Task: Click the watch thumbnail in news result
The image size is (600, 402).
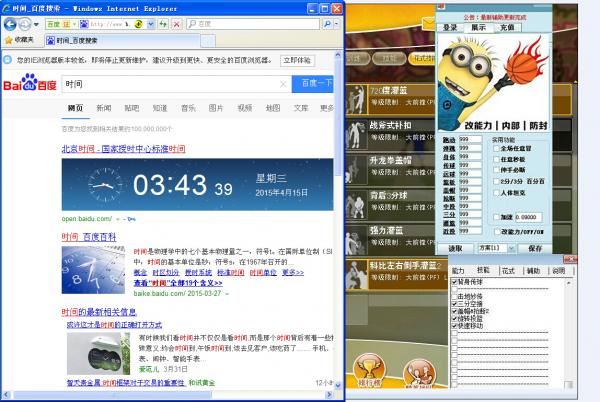Action: 99,353
